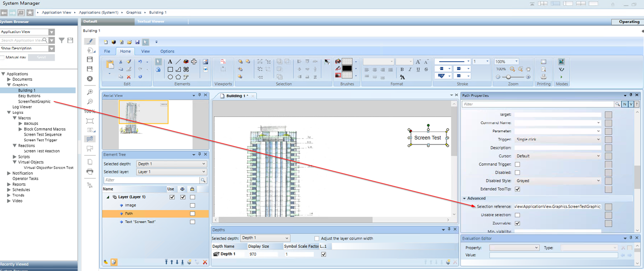Image resolution: width=644 pixels, height=271 pixels.
Task: Open the Options ribbon tab
Action: [x=167, y=51]
